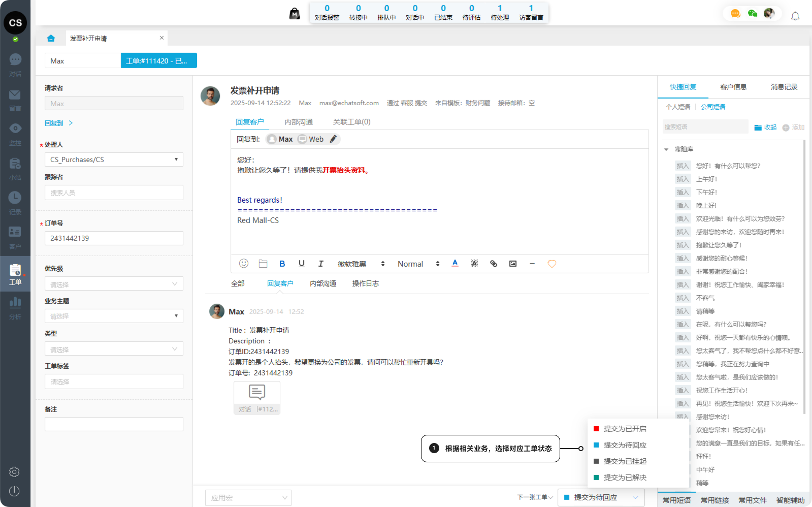812x507 pixels.
Task: Open the settings gear in sidebar
Action: click(x=14, y=472)
